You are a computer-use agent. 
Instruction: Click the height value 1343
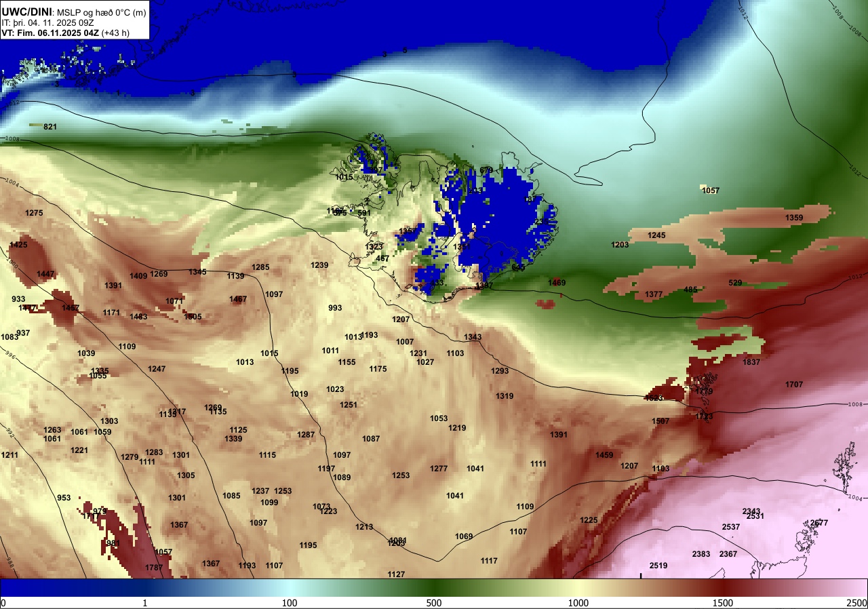click(x=473, y=337)
